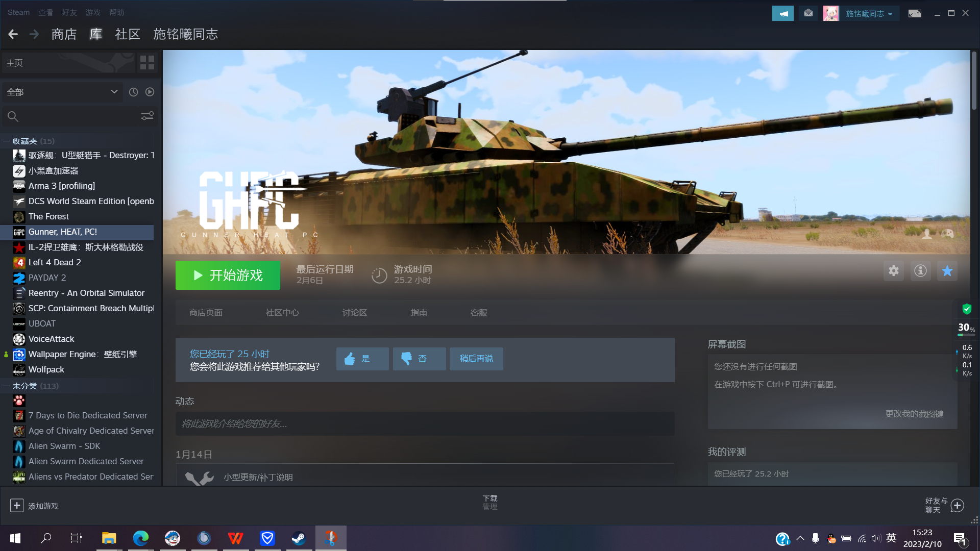This screenshot has width=980, height=551.
Task: Toggle favorite star for this game
Action: point(947,271)
